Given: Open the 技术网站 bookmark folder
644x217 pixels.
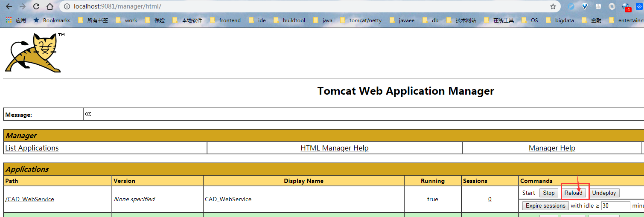Looking at the screenshot, I should click(461, 20).
